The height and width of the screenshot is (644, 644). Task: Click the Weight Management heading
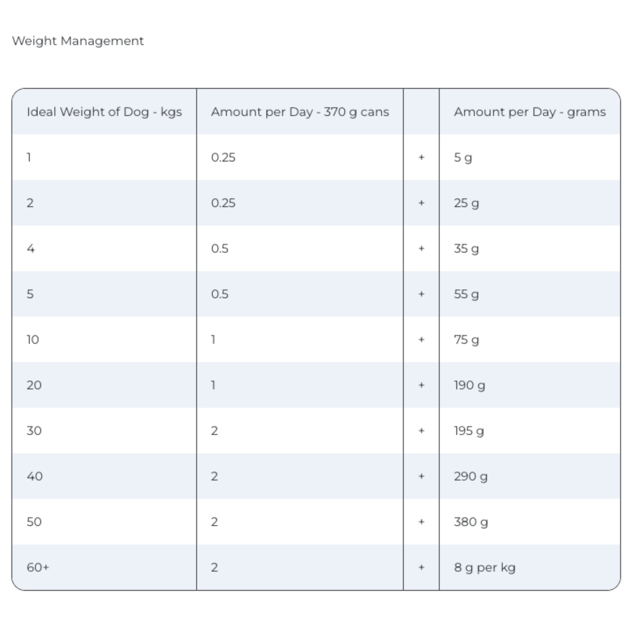(78, 41)
